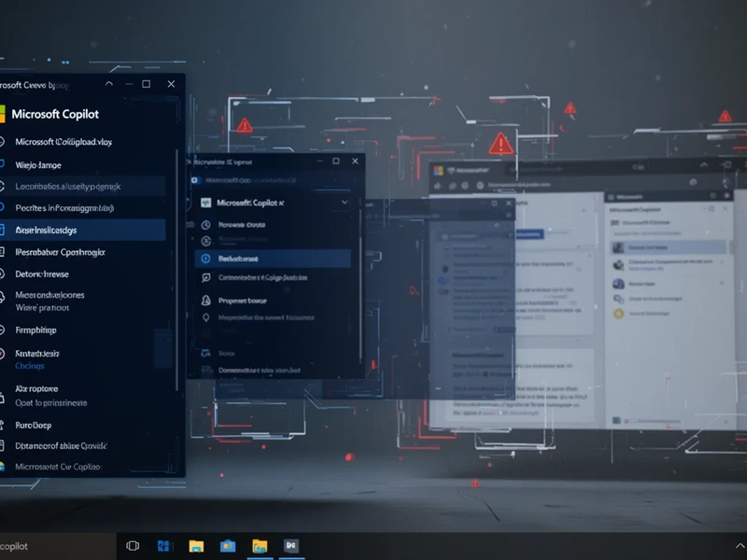Click the blue button in right window
The height and width of the screenshot is (560, 747).
click(x=529, y=234)
